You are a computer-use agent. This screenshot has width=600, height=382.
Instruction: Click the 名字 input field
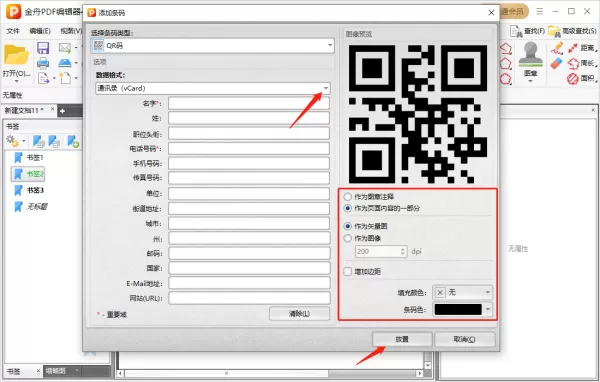point(249,103)
